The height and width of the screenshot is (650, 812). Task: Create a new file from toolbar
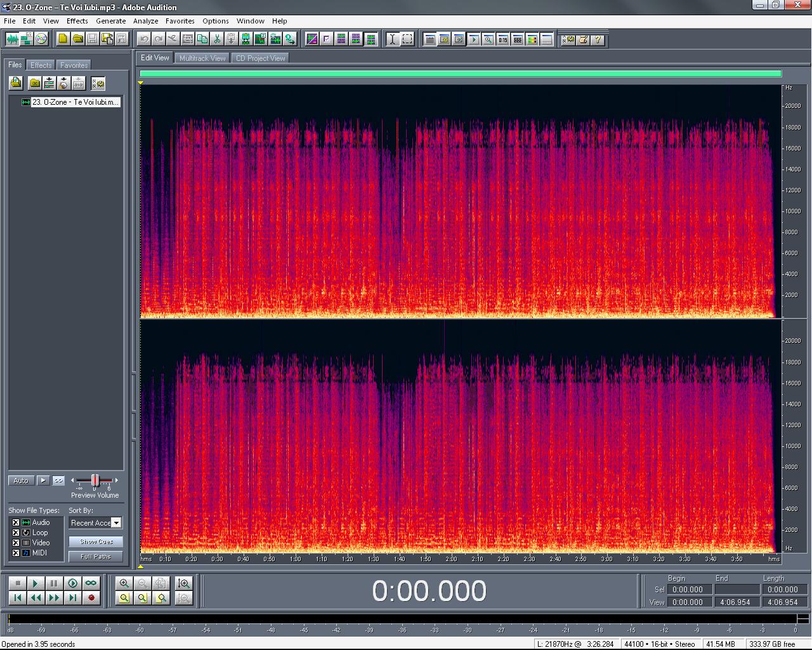pyautogui.click(x=63, y=39)
